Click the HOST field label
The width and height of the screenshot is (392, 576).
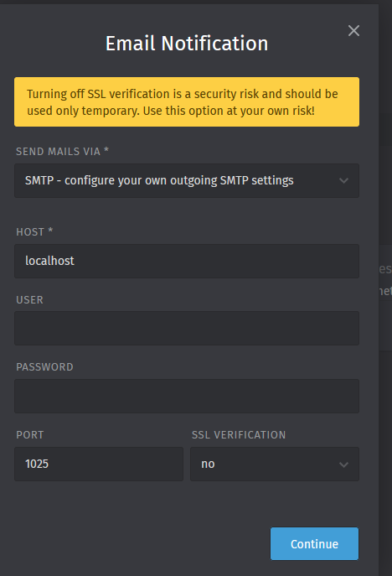point(30,232)
